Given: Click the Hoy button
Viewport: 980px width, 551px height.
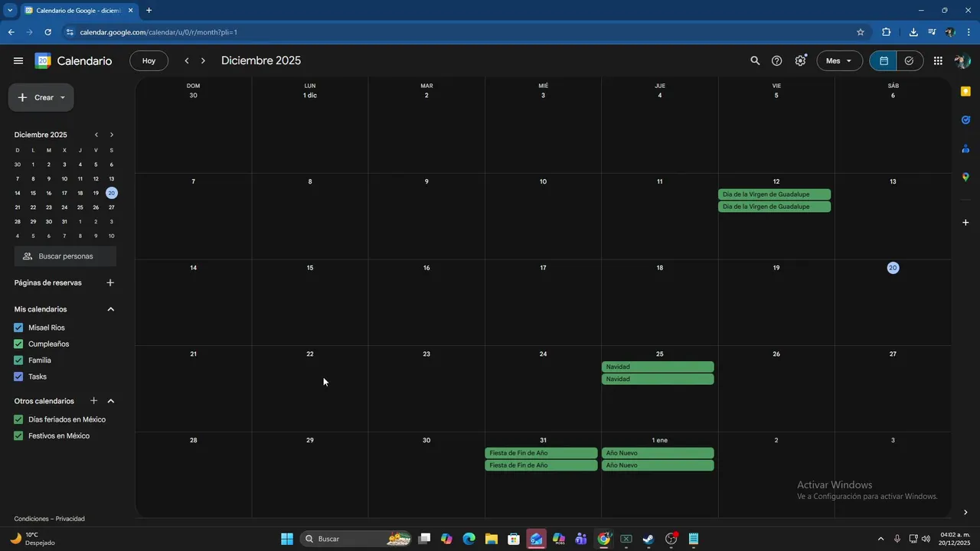Looking at the screenshot, I should coord(149,60).
